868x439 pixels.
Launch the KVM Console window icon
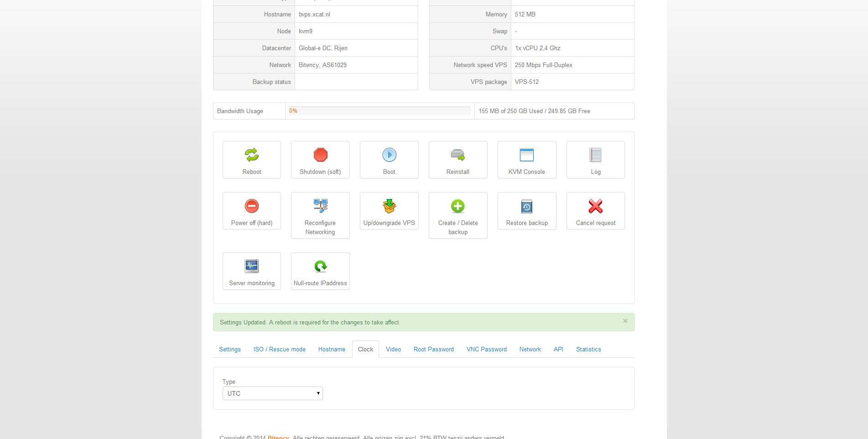[x=527, y=155]
